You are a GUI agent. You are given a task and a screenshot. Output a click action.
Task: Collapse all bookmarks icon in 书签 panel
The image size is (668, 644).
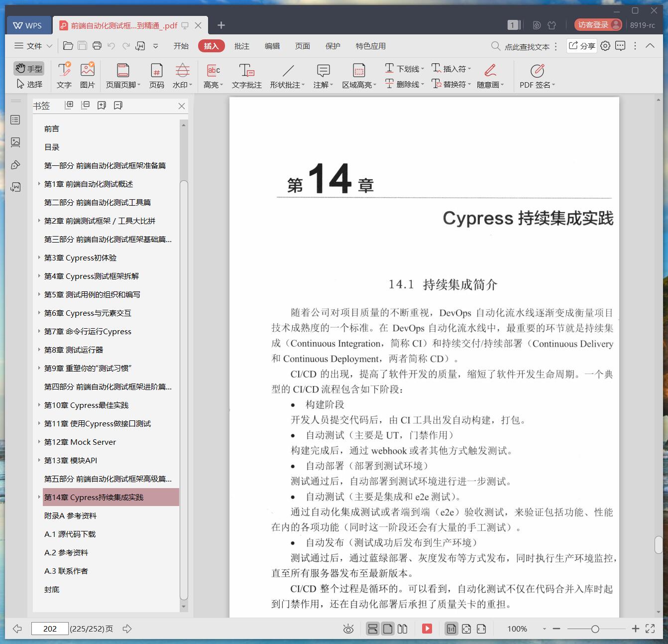click(86, 105)
